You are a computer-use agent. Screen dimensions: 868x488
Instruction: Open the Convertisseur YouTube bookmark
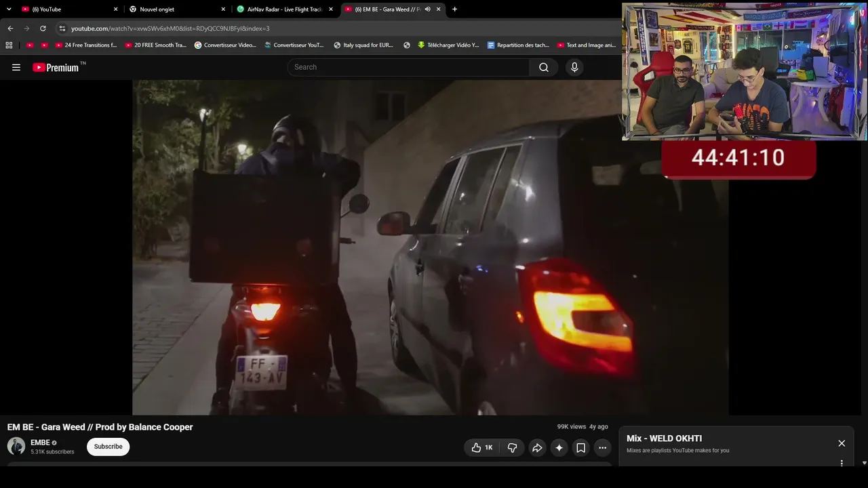(294, 45)
